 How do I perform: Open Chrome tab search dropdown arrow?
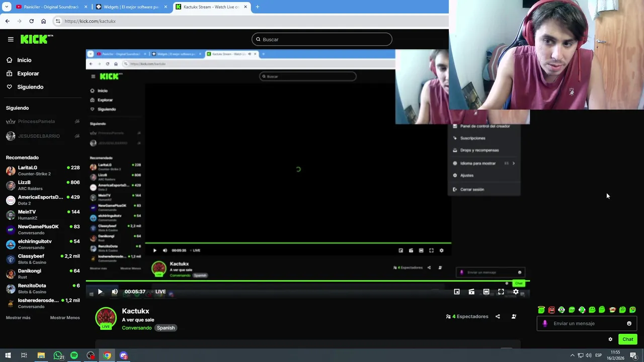point(7,7)
